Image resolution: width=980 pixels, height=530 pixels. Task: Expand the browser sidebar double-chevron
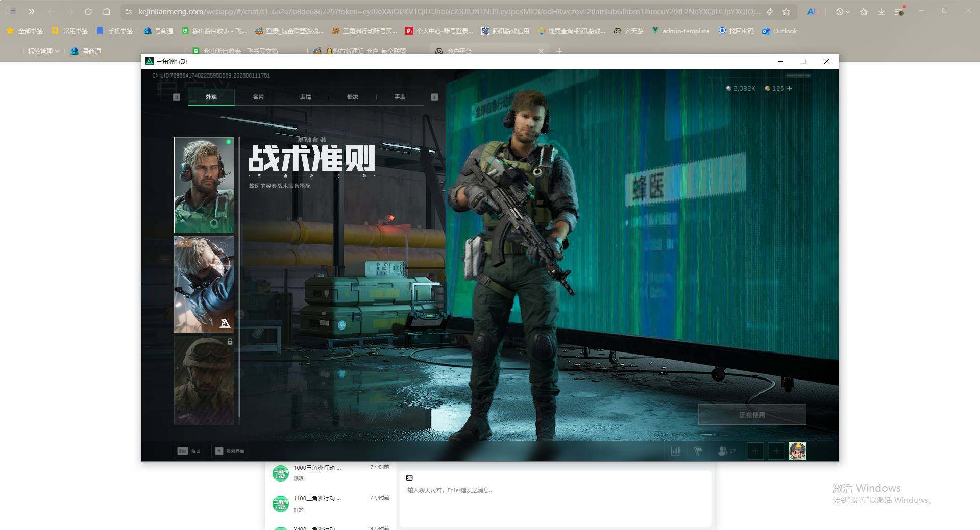tap(32, 11)
